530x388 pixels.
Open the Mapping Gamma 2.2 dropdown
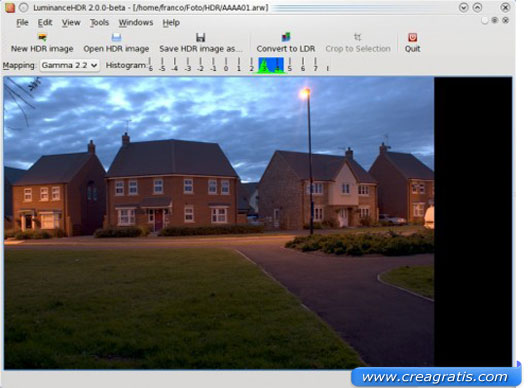pos(70,65)
